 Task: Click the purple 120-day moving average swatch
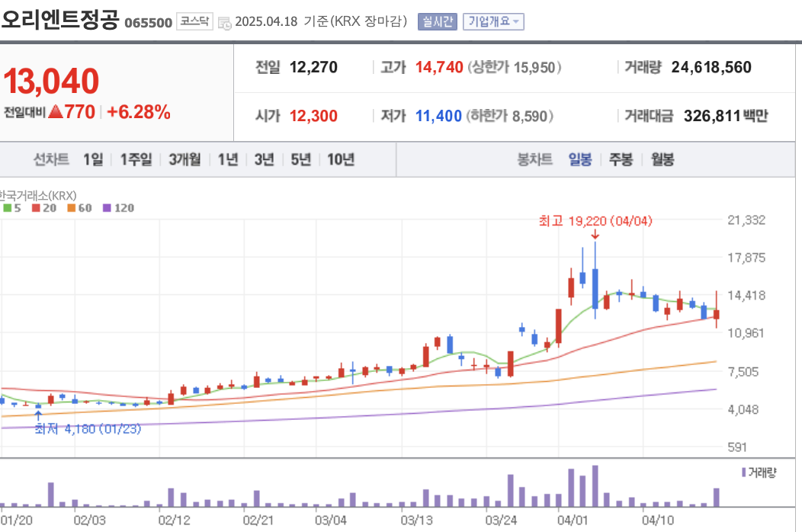click(x=107, y=207)
